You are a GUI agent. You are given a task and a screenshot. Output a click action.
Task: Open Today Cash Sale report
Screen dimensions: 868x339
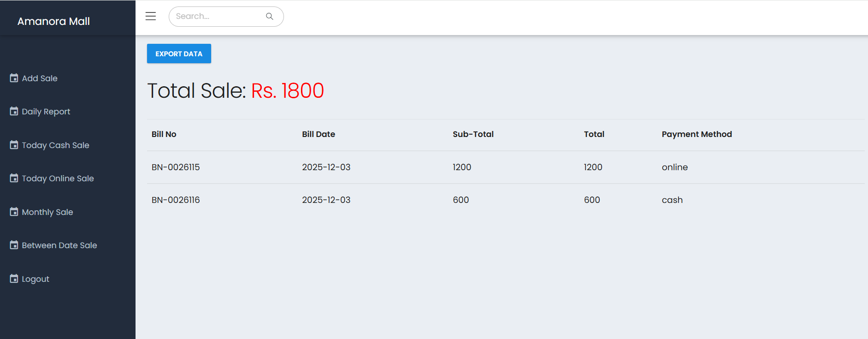(56, 145)
